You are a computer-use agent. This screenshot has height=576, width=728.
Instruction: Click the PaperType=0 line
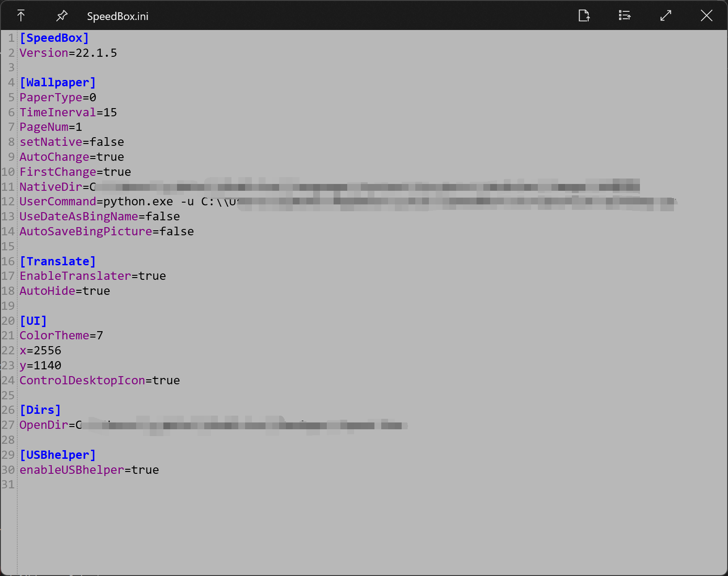pyautogui.click(x=58, y=98)
